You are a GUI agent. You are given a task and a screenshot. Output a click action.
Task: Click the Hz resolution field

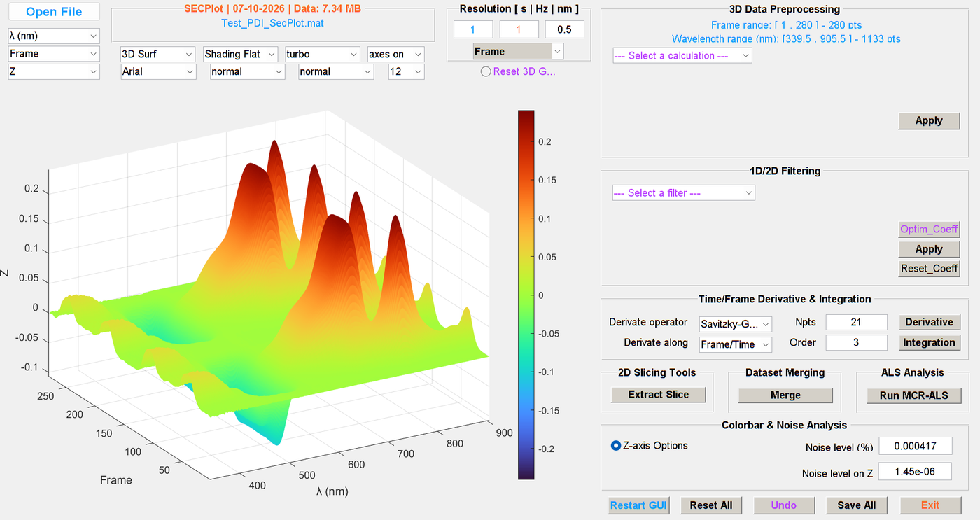[519, 29]
